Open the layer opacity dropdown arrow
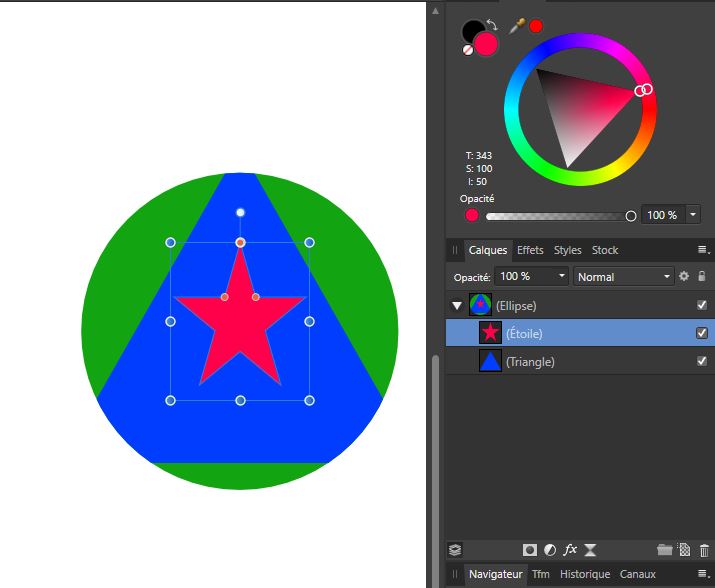715x588 pixels. coord(562,276)
